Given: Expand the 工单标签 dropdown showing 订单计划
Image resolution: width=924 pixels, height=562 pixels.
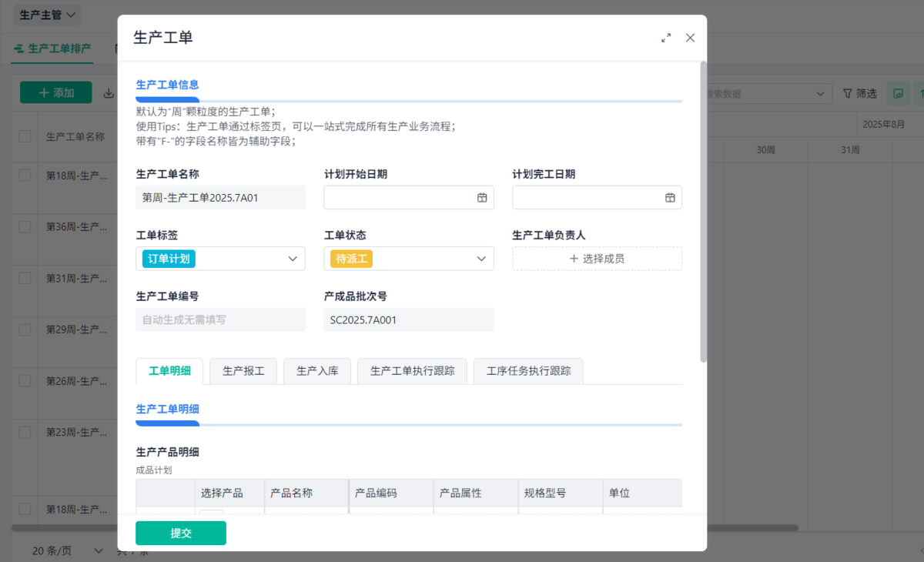Looking at the screenshot, I should tap(293, 259).
